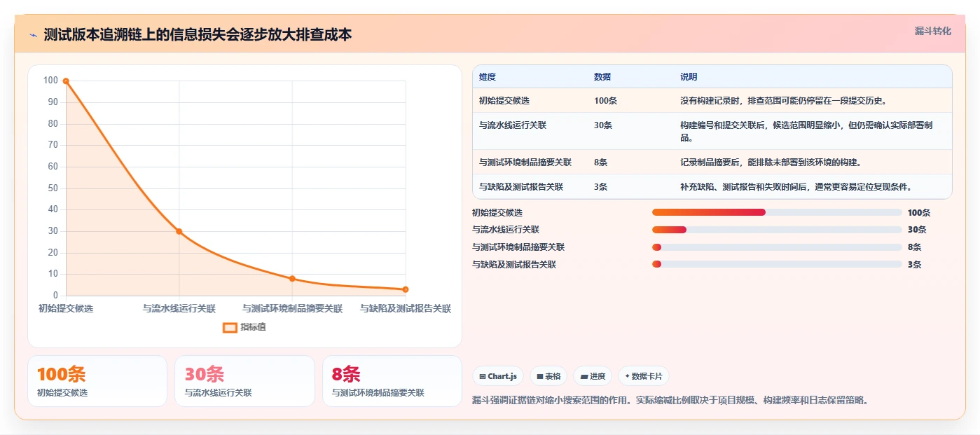Click the progress bar for 与流水线运行关联

[x=777, y=230]
